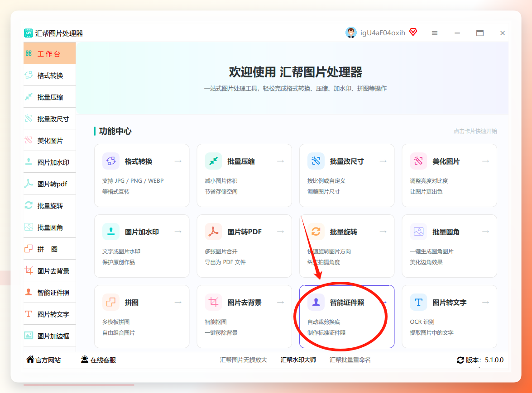The width and height of the screenshot is (532, 393).
Task: Open 在线客服 support link
Action: tap(99, 360)
